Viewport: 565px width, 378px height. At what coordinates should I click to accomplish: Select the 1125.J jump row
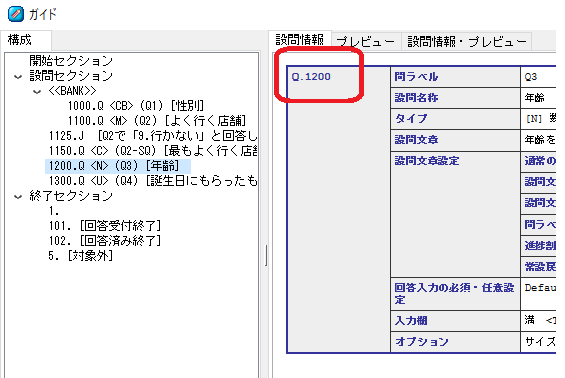153,136
